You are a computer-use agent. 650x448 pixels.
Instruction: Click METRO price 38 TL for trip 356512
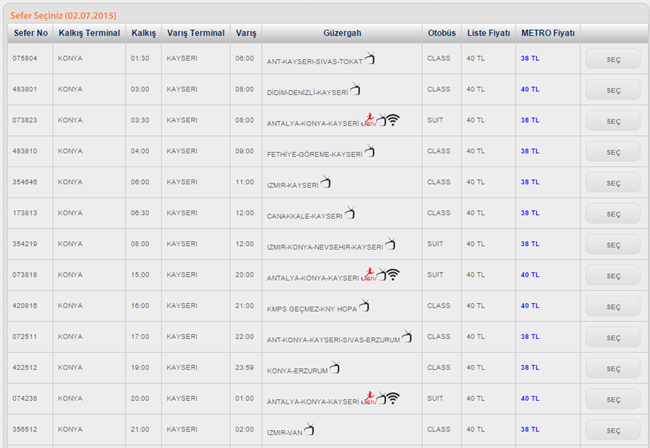(x=530, y=429)
